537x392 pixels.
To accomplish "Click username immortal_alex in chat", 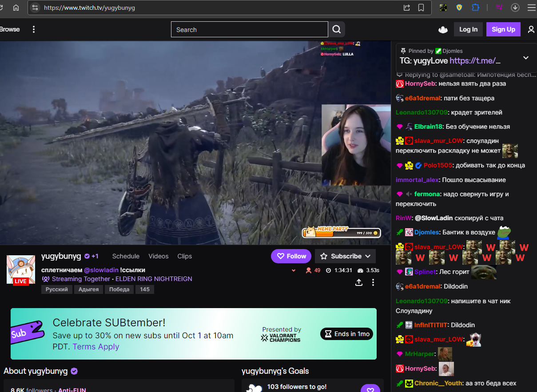I will pyautogui.click(x=417, y=180).
